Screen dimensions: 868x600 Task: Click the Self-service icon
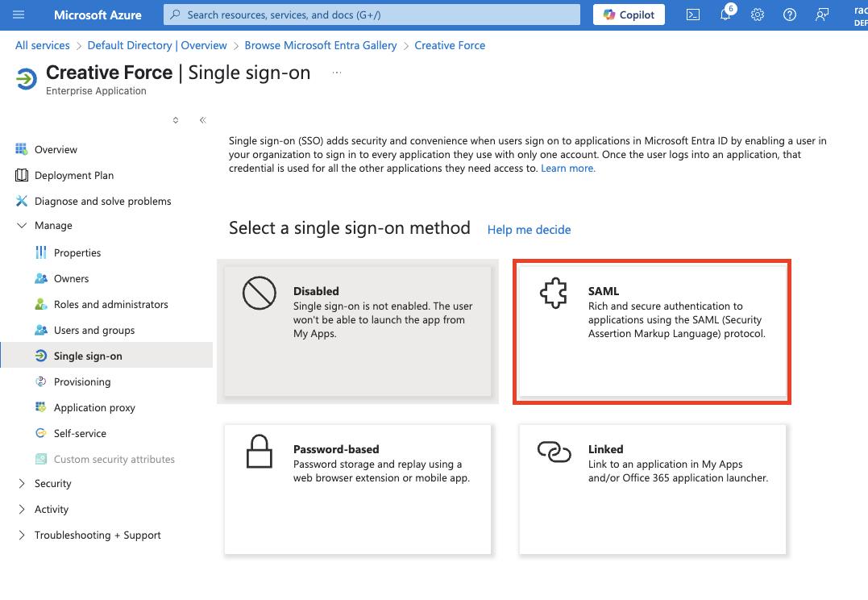[41, 433]
